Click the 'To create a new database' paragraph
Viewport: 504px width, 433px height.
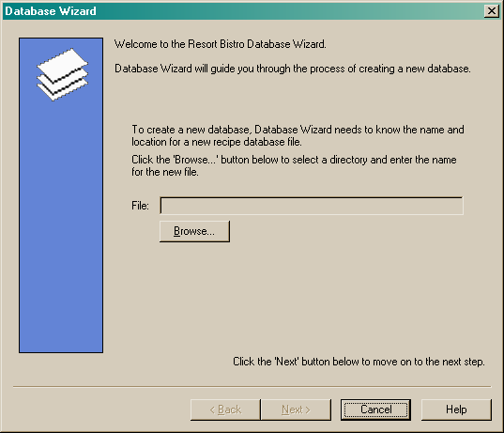(298, 135)
